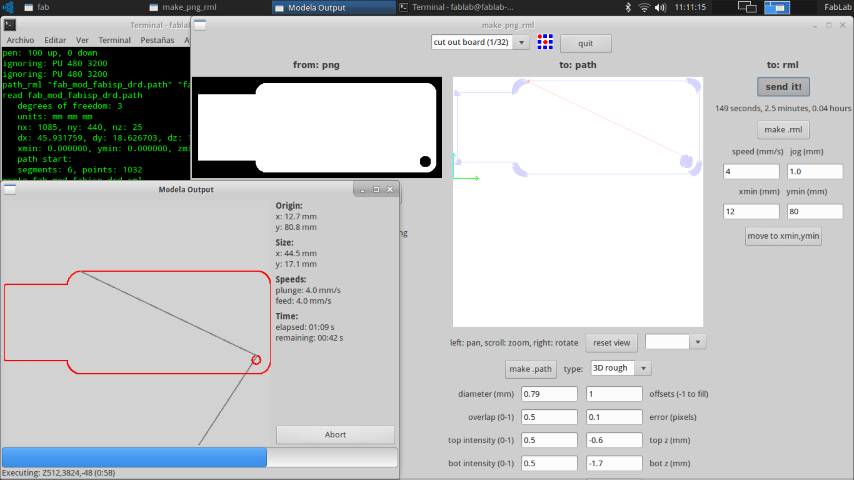Screen dimensions: 854x480
Task: Click the ymin (mm) input field
Action: [x=815, y=211]
